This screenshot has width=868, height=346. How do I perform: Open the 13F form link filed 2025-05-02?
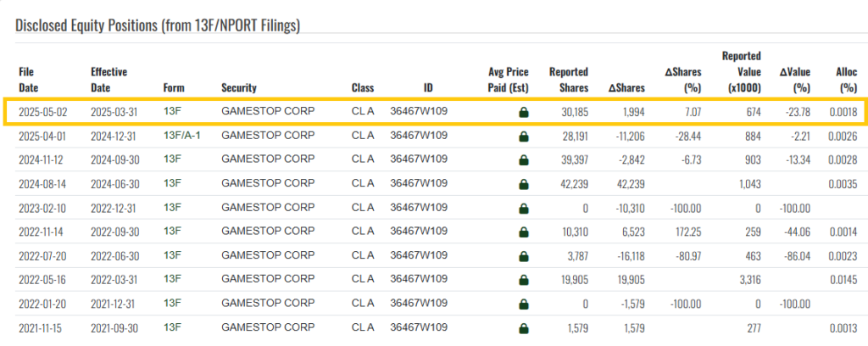172,111
